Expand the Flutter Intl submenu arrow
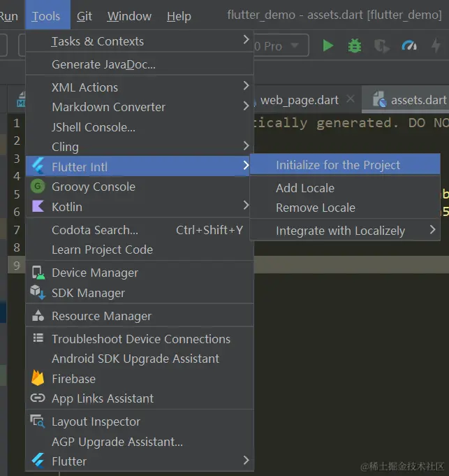 pyautogui.click(x=246, y=166)
